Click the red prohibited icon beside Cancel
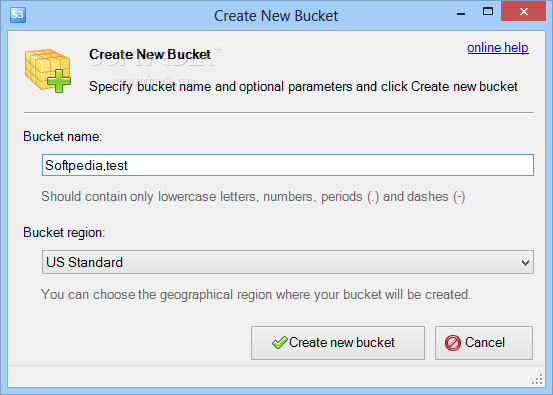Image resolution: width=553 pixels, height=395 pixels. (453, 343)
